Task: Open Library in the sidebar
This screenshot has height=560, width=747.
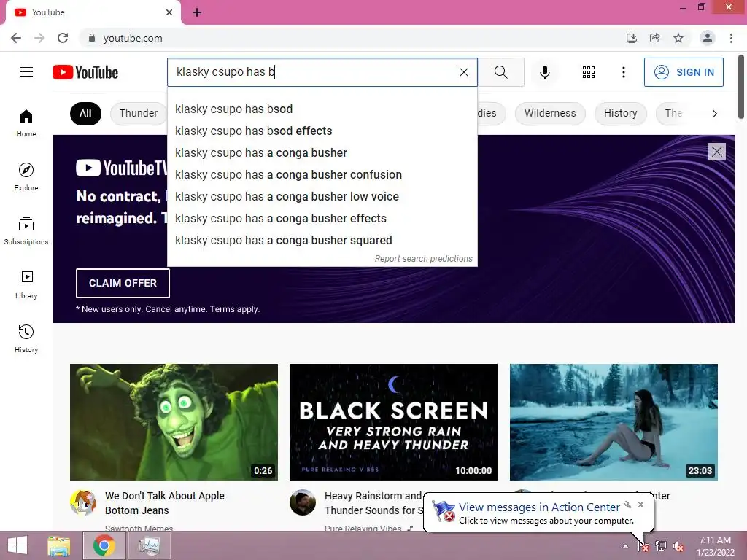Action: coord(26,284)
